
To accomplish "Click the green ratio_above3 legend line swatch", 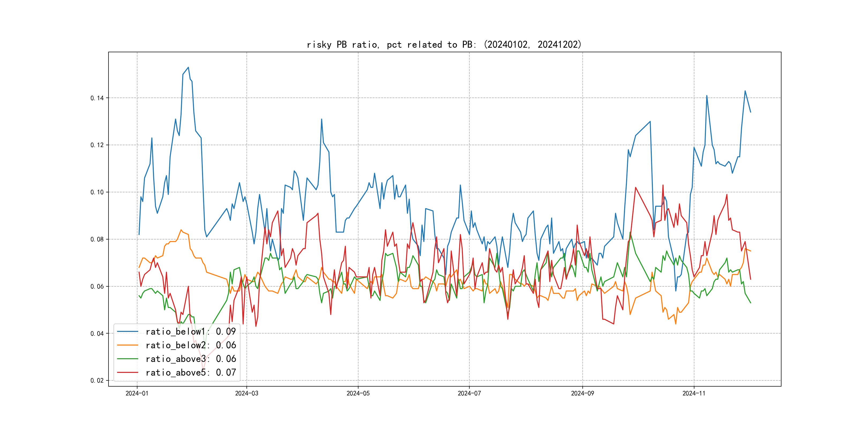I will coord(127,359).
